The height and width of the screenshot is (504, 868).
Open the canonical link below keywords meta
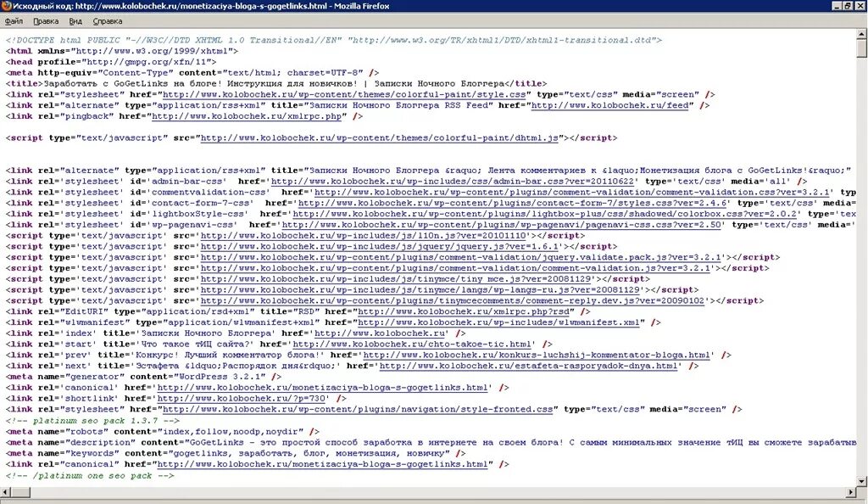point(322,464)
